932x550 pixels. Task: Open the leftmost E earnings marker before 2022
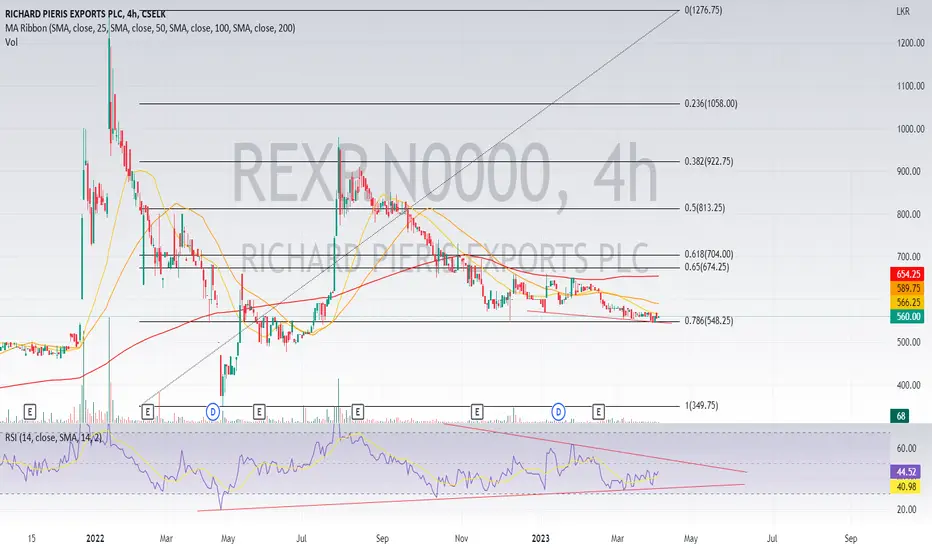coord(30,411)
